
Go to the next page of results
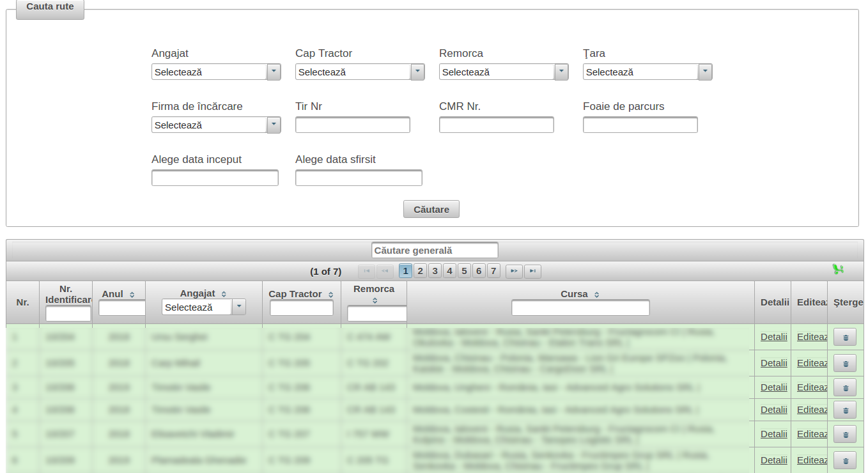[x=514, y=272]
